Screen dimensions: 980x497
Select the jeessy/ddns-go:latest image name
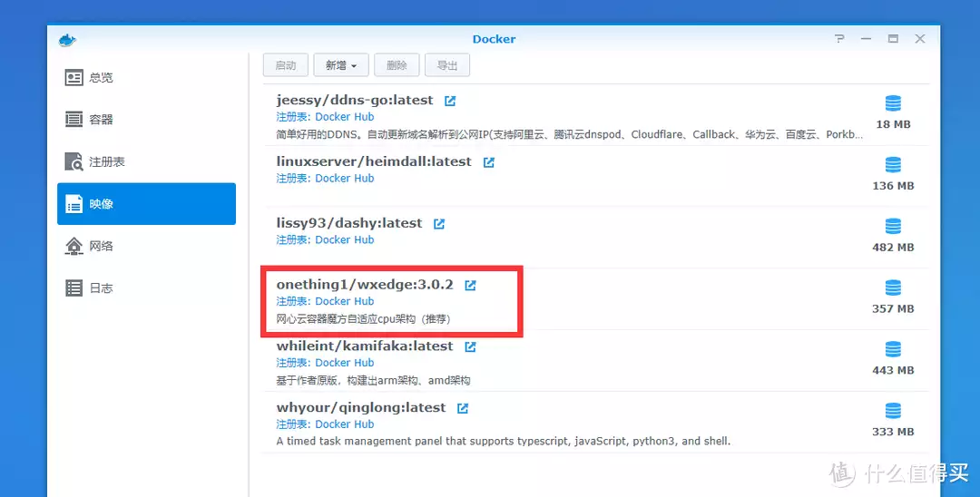pyautogui.click(x=355, y=100)
